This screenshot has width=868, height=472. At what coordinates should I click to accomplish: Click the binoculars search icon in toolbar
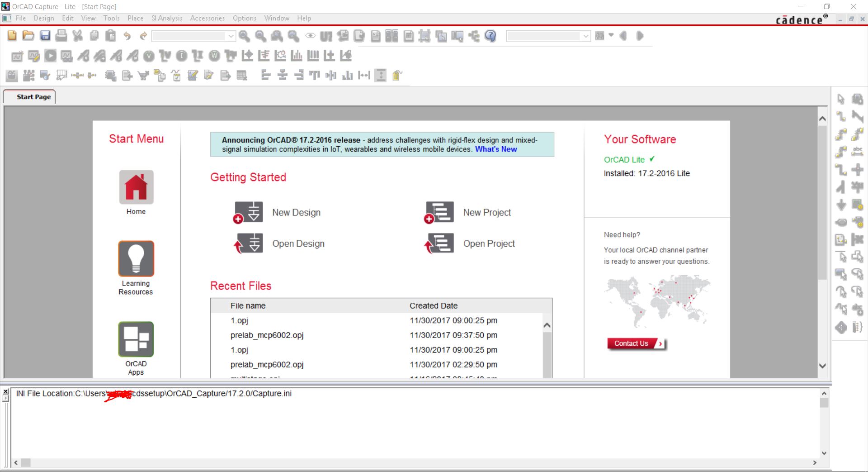[600, 36]
